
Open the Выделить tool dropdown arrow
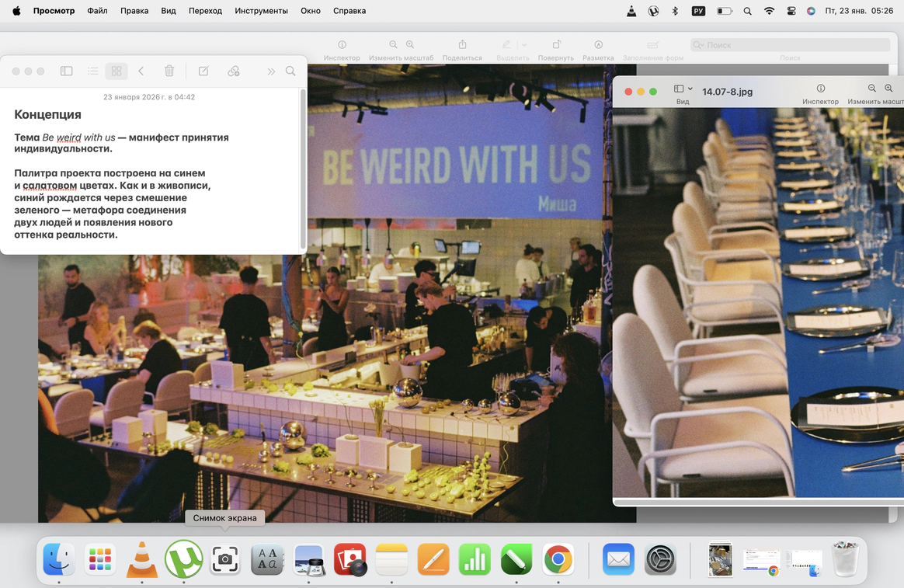(x=524, y=45)
